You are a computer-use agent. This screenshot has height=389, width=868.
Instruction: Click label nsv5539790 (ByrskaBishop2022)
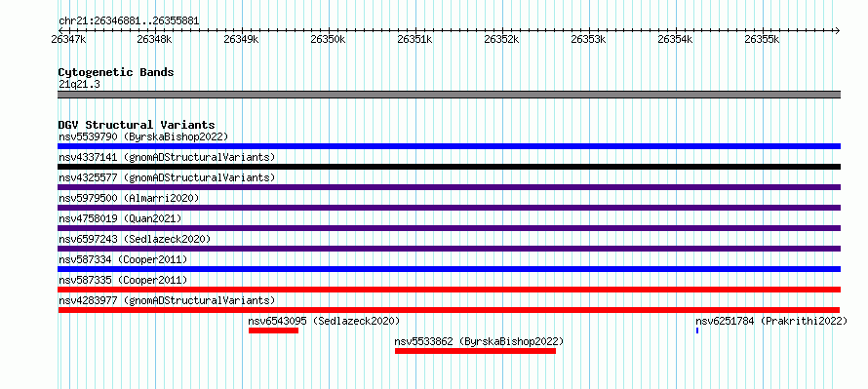[143, 136]
